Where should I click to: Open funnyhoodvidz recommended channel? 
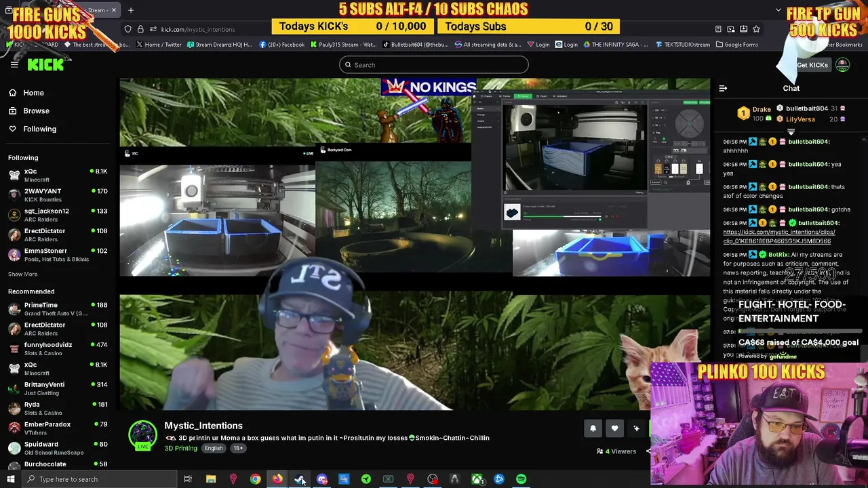click(x=58, y=348)
